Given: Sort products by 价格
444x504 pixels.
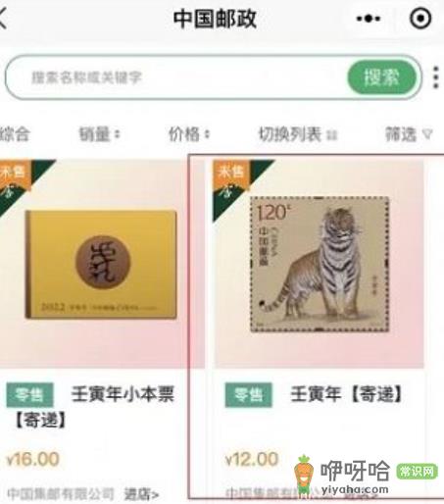Looking at the screenshot, I should point(189,134).
